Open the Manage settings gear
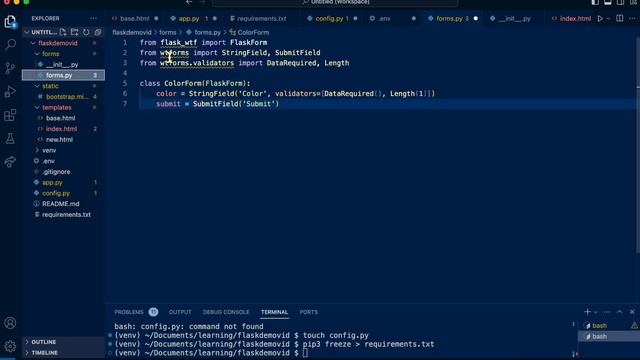 tap(10, 346)
